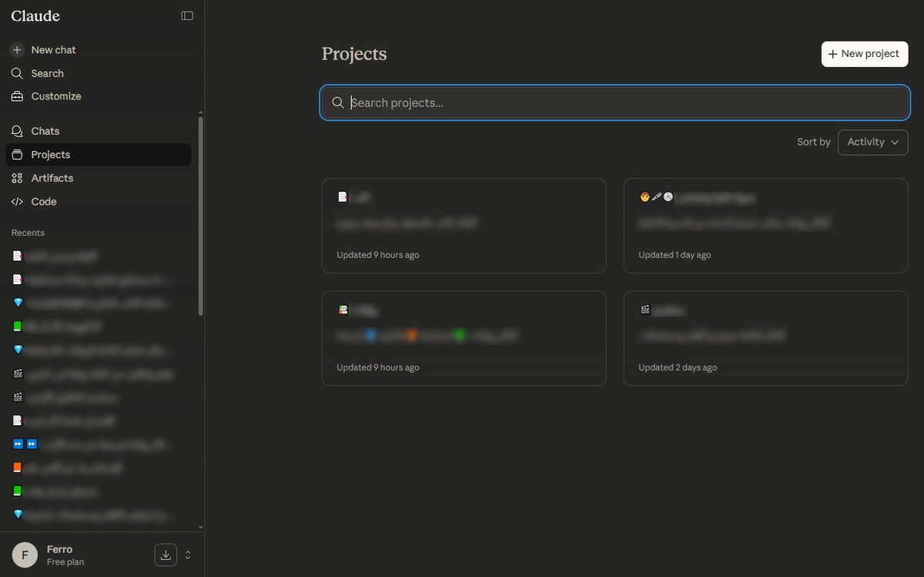Screen dimensions: 924x577
Task: Click the sidebar recents scrollbar thumb
Action: tap(201, 216)
